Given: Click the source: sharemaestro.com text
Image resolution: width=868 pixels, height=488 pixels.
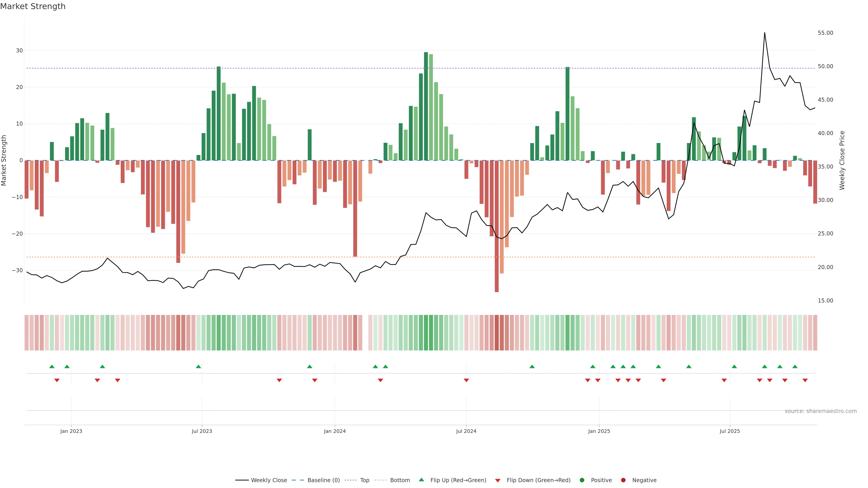Looking at the screenshot, I should (x=821, y=411).
